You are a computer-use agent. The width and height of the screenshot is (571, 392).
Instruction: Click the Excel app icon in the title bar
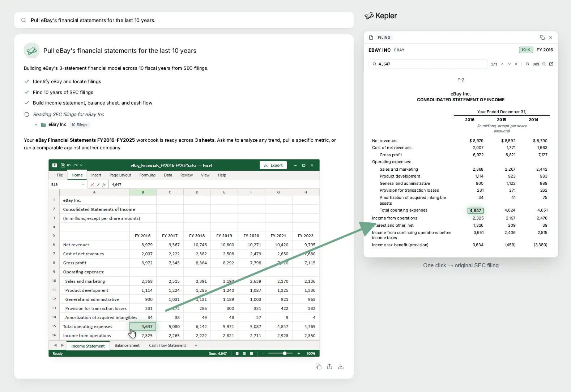coord(55,165)
